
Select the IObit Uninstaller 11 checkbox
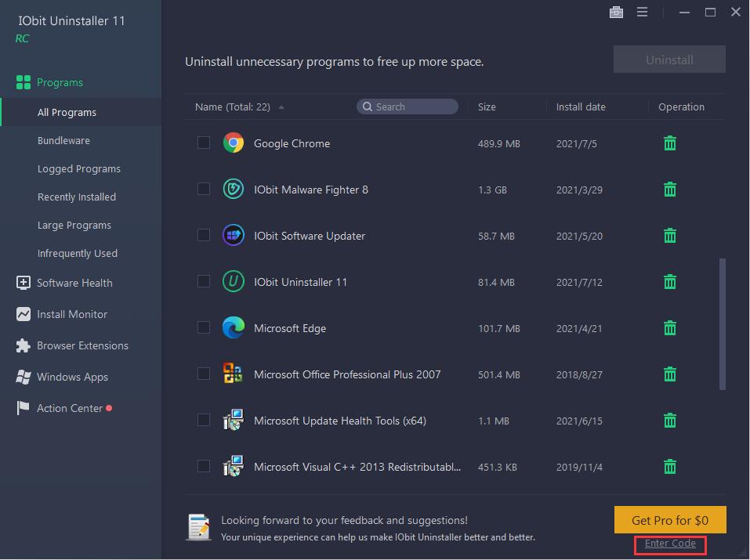(x=204, y=281)
